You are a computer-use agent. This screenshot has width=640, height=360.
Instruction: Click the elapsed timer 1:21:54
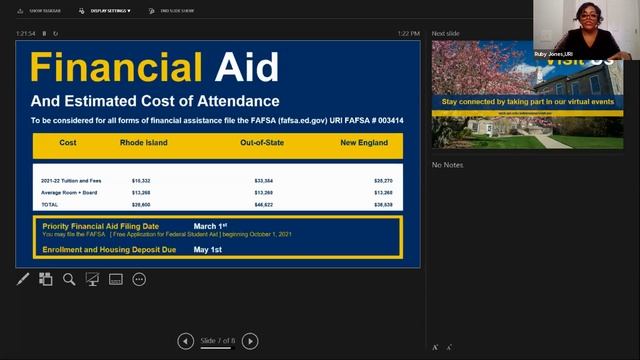coord(26,33)
